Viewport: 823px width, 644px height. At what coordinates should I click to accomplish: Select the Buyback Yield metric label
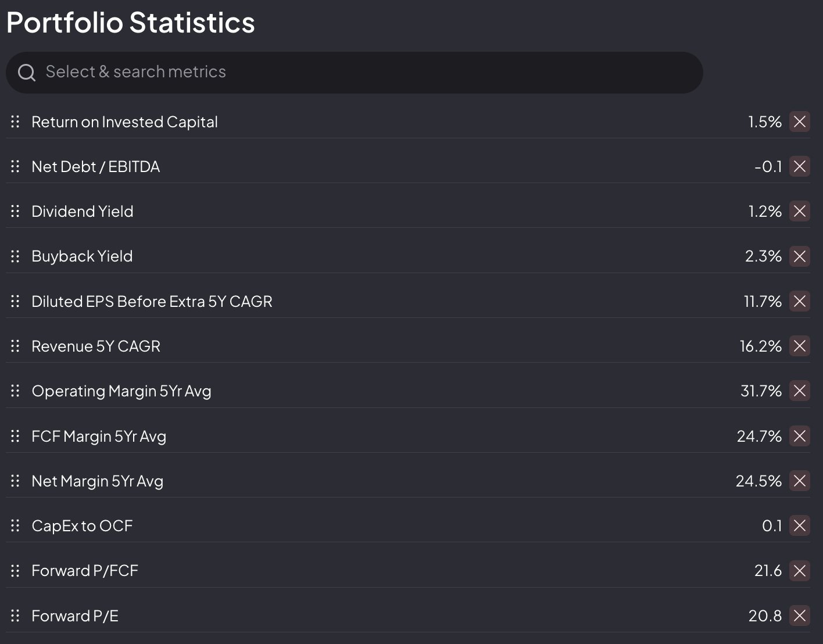pyautogui.click(x=82, y=256)
